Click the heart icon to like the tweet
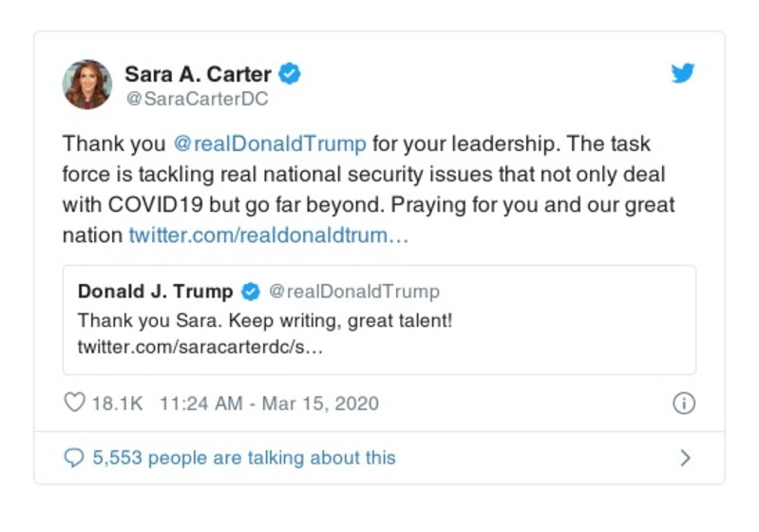 point(74,403)
